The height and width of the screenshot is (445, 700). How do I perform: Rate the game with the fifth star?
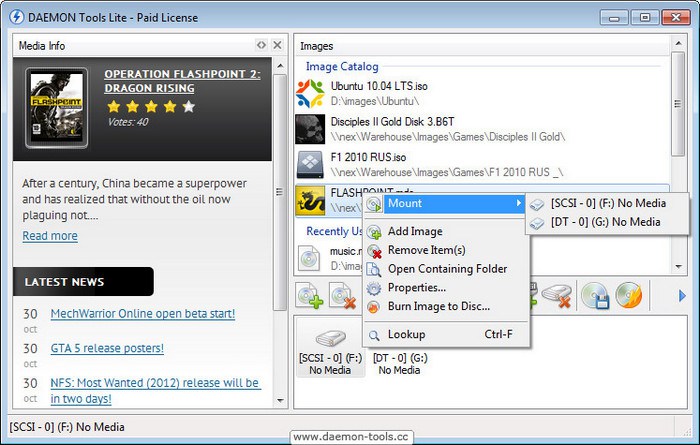(x=189, y=107)
